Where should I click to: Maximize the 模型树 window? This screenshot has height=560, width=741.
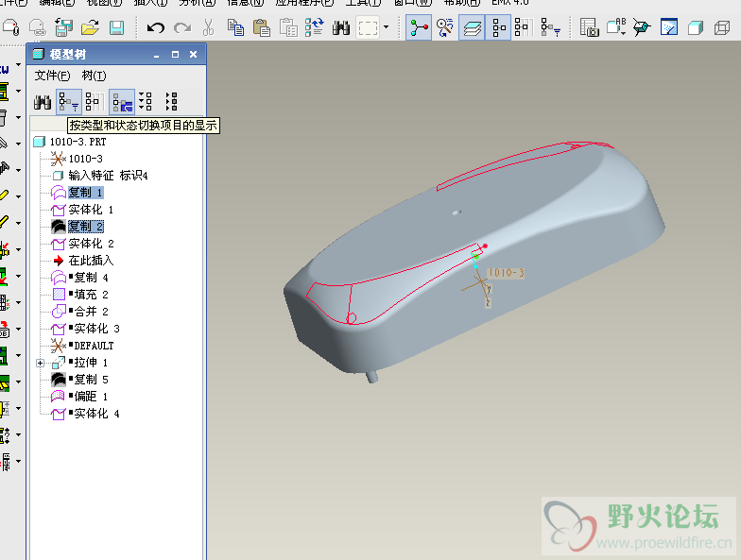point(176,55)
